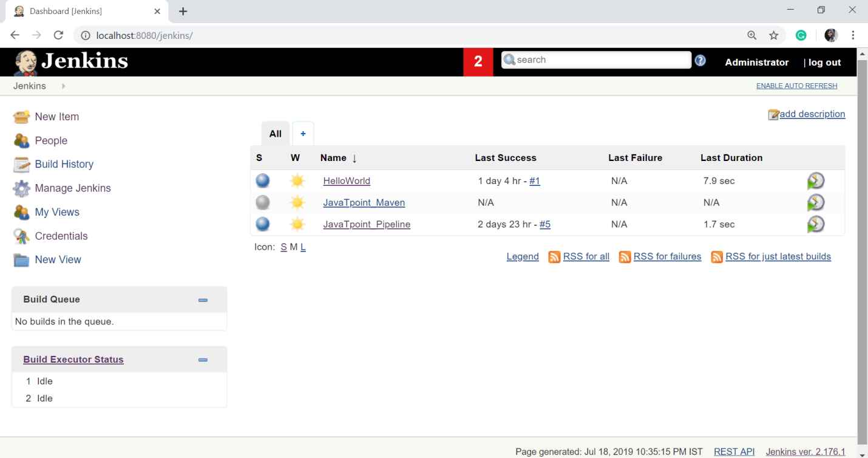The width and height of the screenshot is (868, 458).
Task: Click Chrome zoom magnifier icon
Action: (x=752, y=35)
